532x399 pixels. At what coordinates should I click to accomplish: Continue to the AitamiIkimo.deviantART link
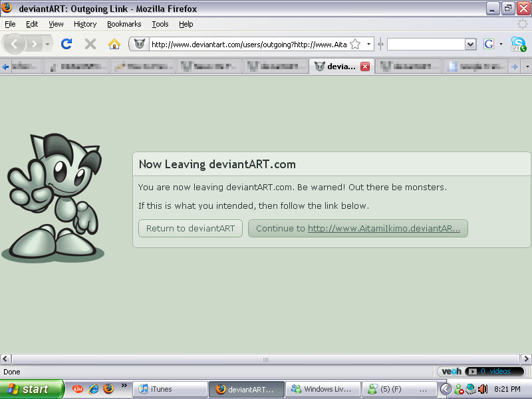click(358, 228)
